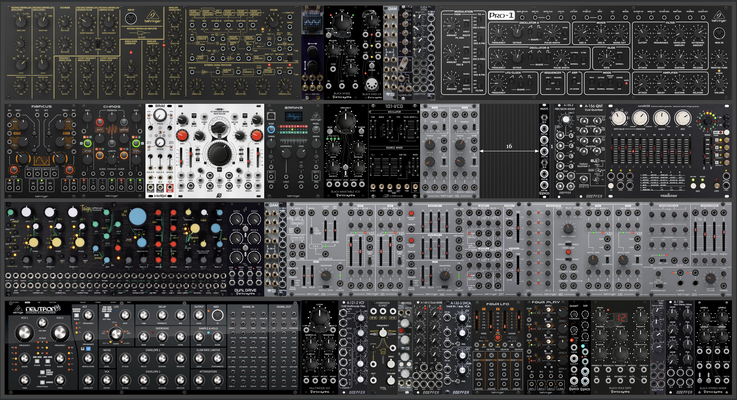Select the Erica Black Noise module
The image size is (737, 400).
(x=342, y=52)
